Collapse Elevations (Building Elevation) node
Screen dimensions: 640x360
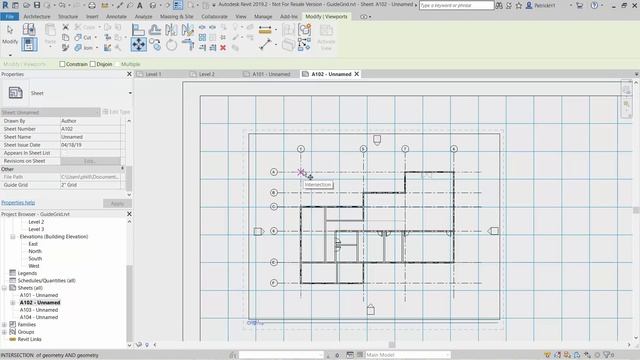tap(13, 237)
